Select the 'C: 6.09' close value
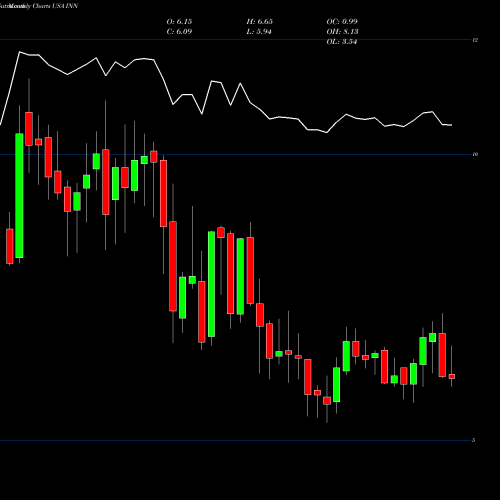 (179, 32)
